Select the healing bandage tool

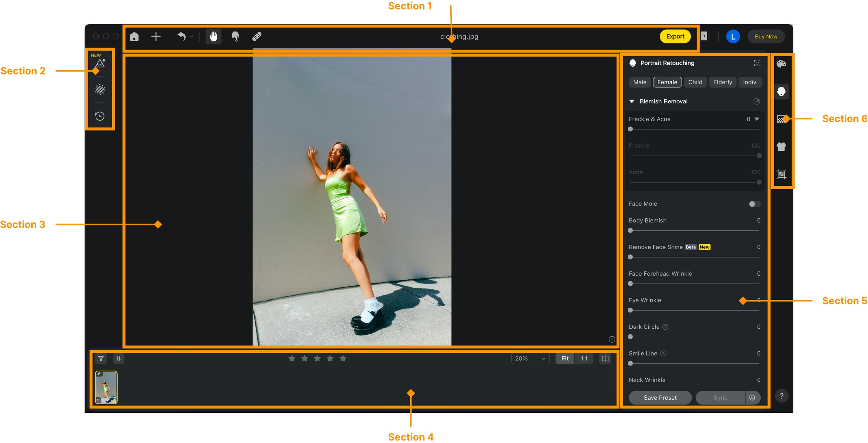click(x=257, y=37)
